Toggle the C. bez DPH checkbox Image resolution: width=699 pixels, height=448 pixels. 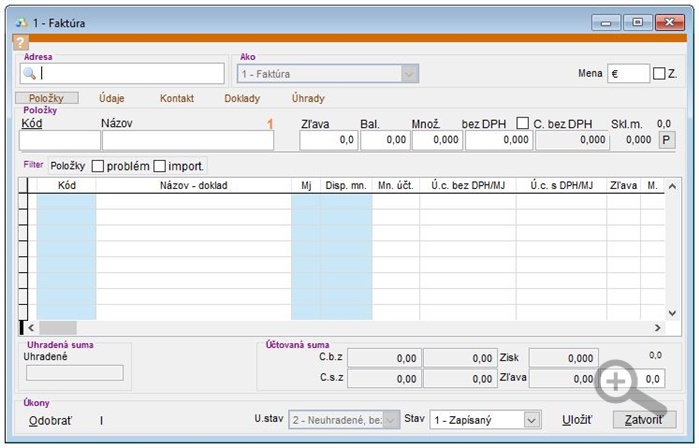[x=523, y=123]
